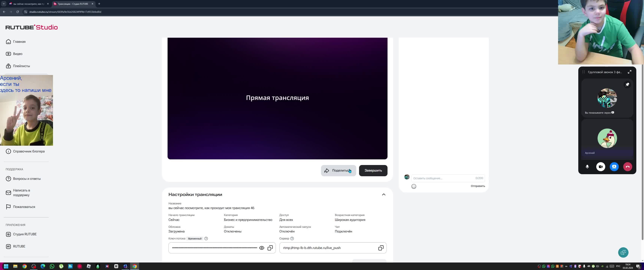644x270 pixels.
Task: Go to Плейлисты in the sidebar
Action: pyautogui.click(x=21, y=66)
